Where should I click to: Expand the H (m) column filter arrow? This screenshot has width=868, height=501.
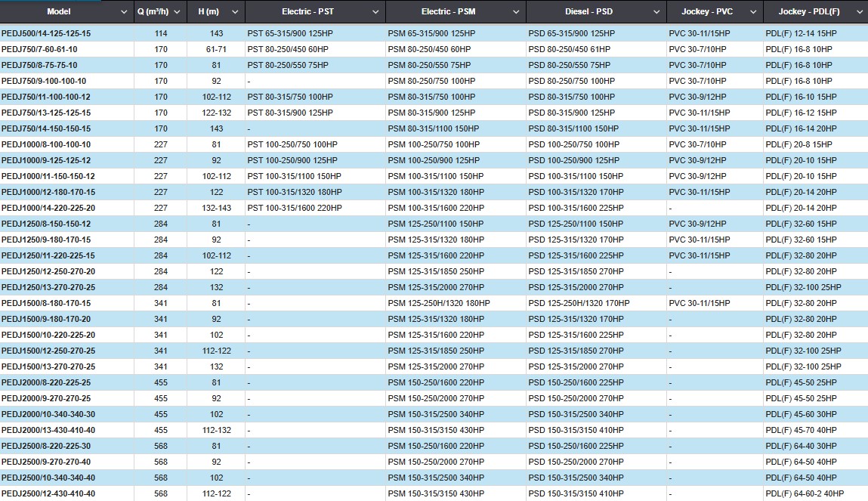[235, 11]
